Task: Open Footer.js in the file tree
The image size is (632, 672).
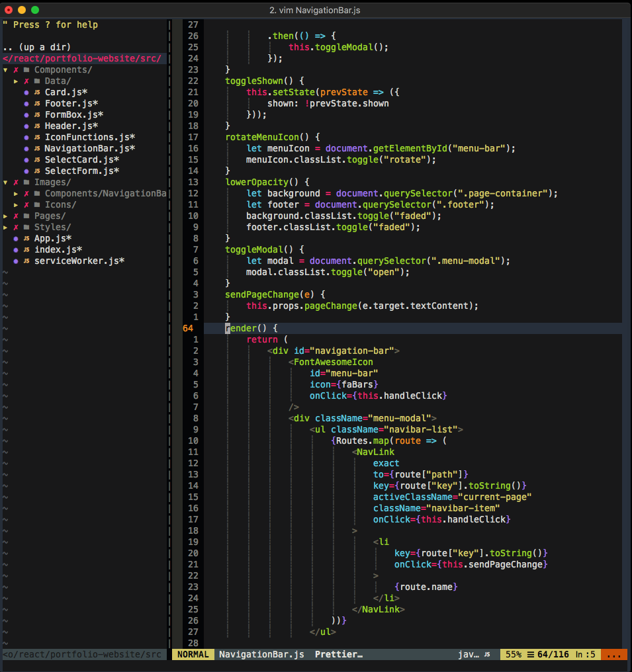Action: pyautogui.click(x=71, y=103)
